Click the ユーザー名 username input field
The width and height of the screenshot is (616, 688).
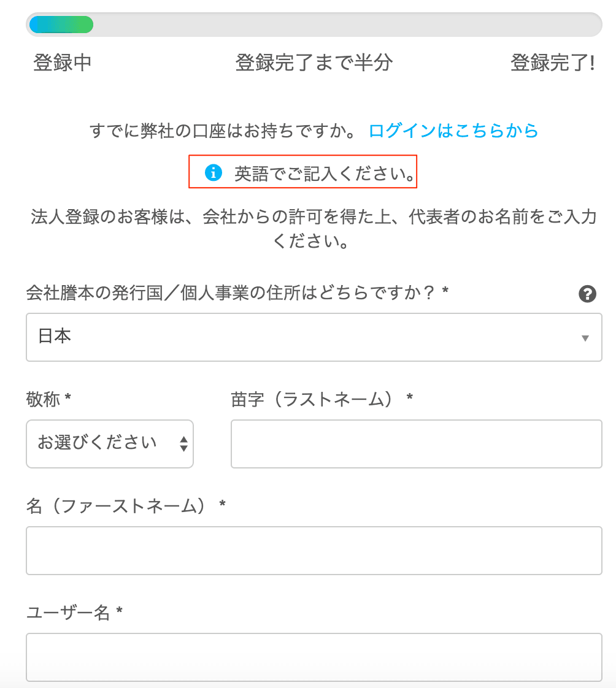coord(314,657)
